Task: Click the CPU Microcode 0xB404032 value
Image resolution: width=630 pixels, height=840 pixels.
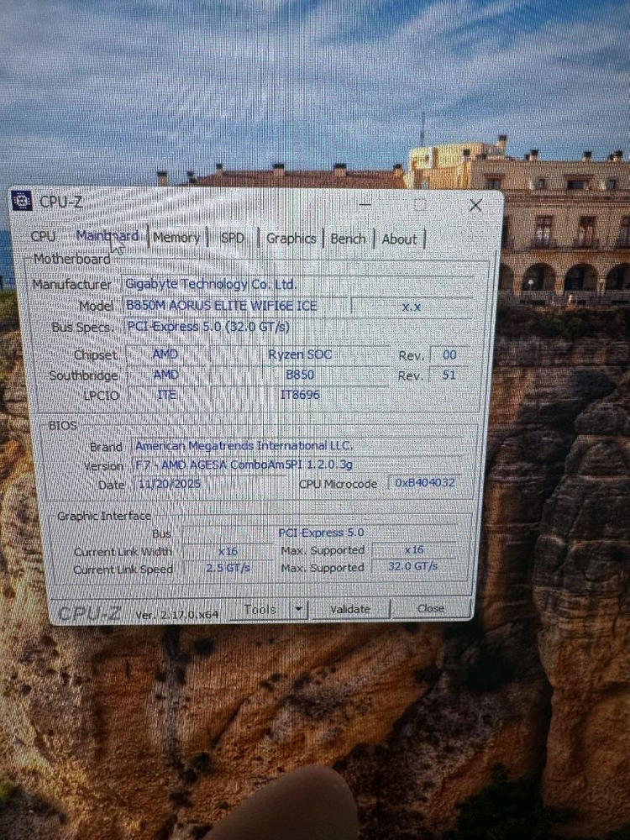Action: click(424, 483)
